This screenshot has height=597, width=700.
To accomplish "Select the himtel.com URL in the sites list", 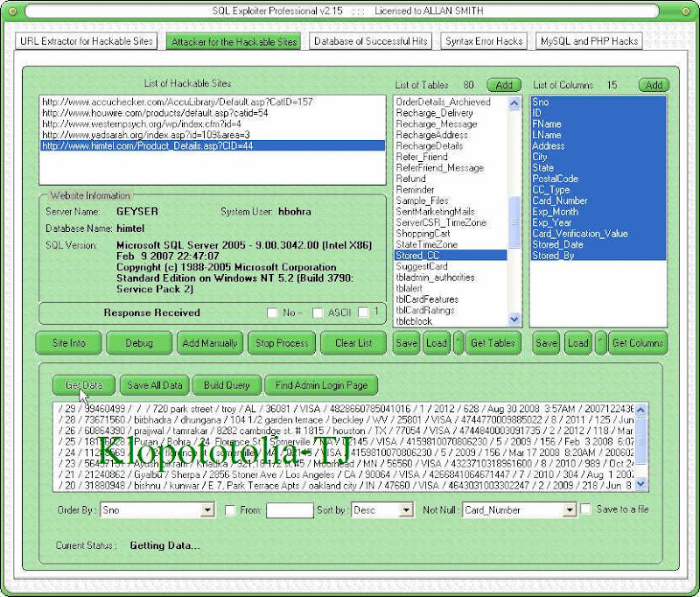I will pyautogui.click(x=213, y=145).
